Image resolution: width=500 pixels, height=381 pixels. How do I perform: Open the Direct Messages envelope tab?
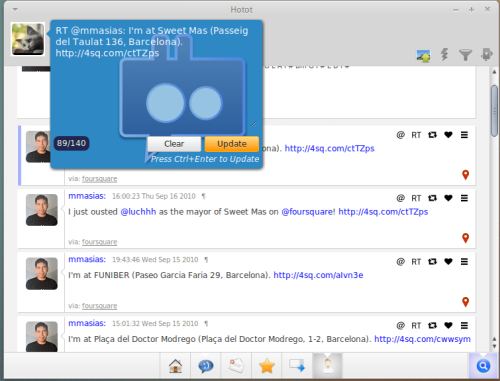pyautogui.click(x=236, y=366)
